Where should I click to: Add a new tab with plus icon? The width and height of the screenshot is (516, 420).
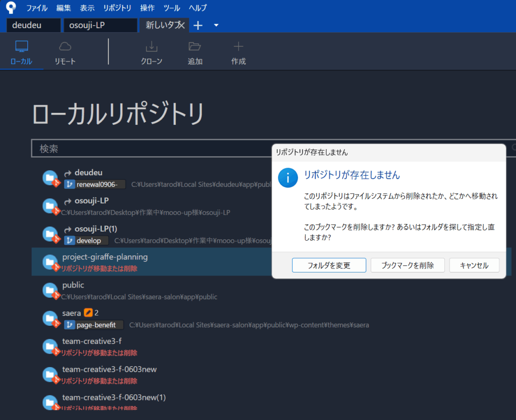(x=198, y=25)
